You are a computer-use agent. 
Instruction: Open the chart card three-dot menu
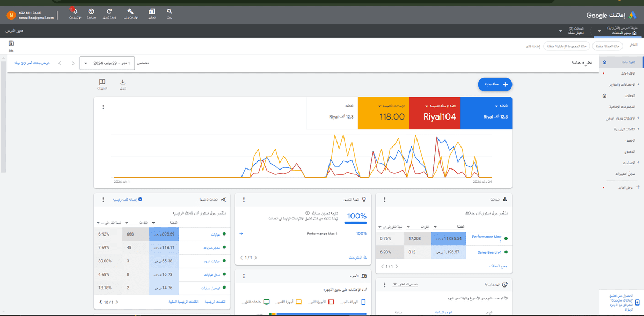(x=103, y=107)
